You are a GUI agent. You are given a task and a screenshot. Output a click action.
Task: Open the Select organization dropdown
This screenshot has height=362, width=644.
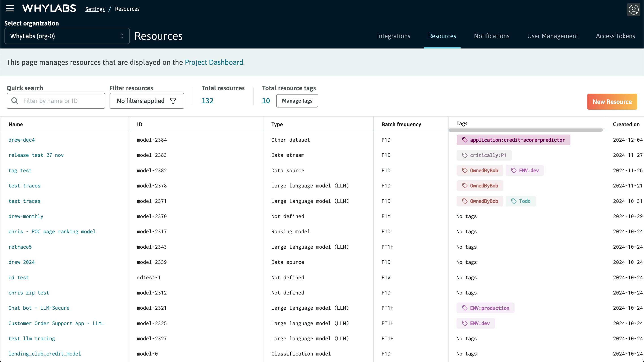click(x=67, y=36)
